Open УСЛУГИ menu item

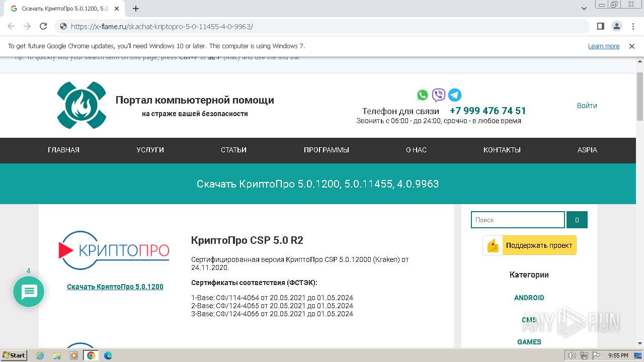(x=150, y=150)
